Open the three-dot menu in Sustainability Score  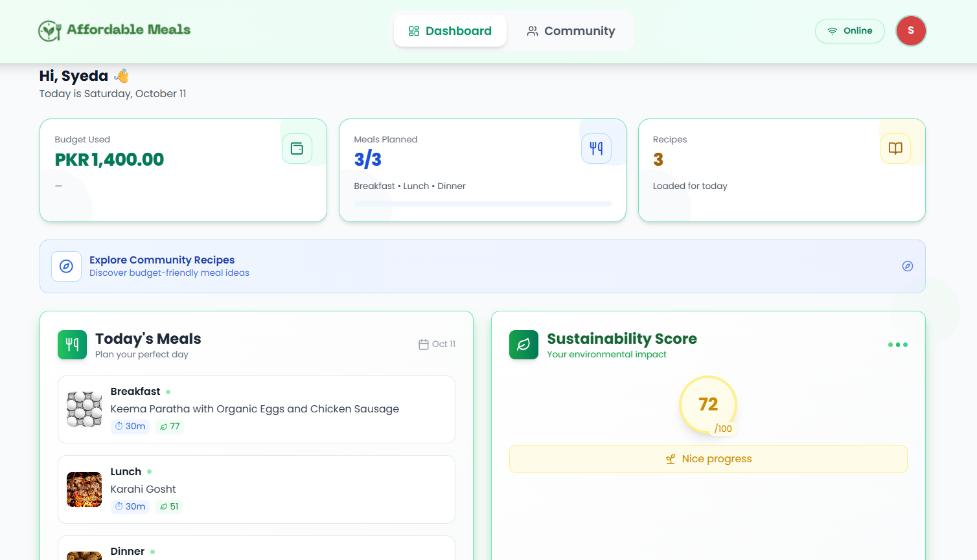[x=898, y=345]
